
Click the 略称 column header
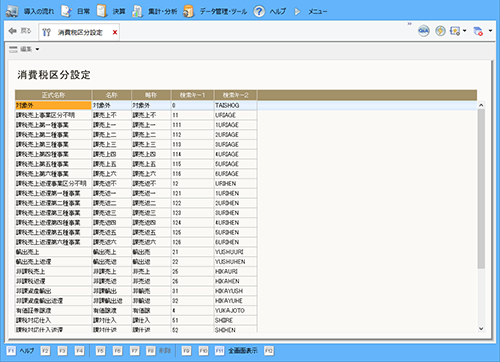pyautogui.click(x=151, y=95)
